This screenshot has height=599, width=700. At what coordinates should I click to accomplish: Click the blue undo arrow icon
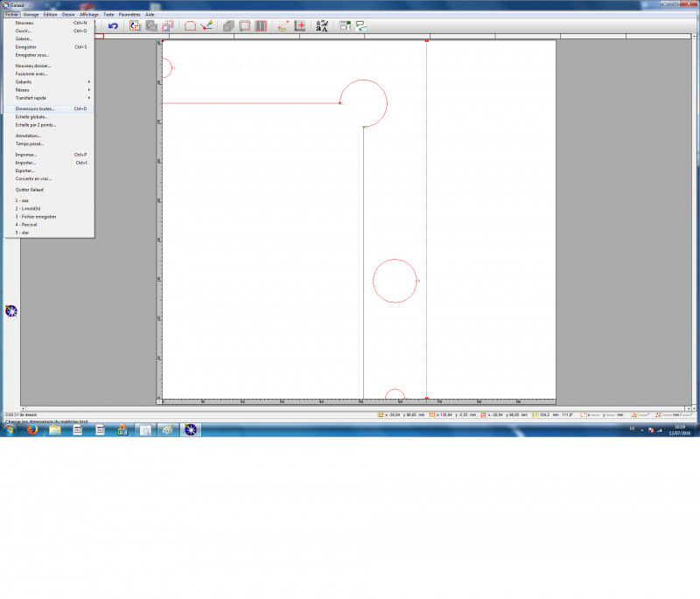pyautogui.click(x=113, y=26)
